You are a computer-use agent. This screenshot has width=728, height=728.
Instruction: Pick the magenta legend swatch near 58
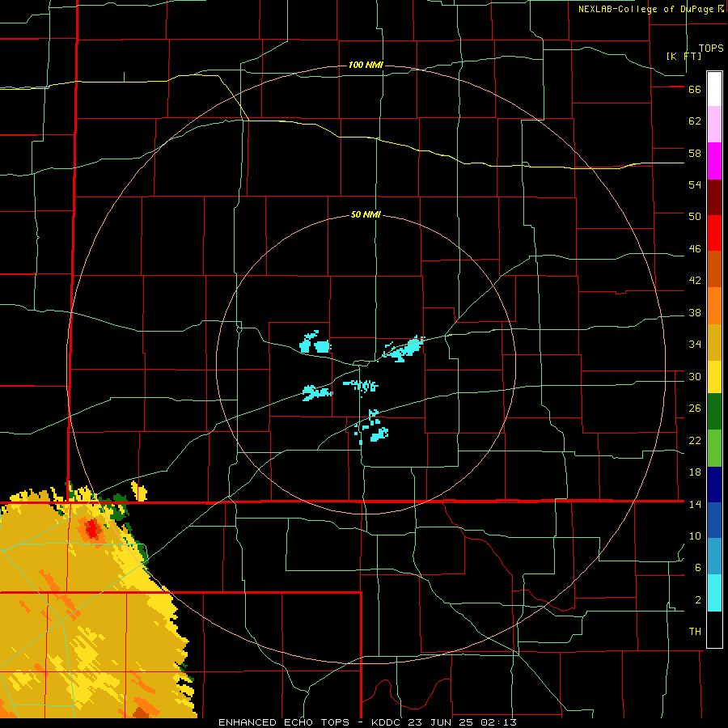coord(714,161)
